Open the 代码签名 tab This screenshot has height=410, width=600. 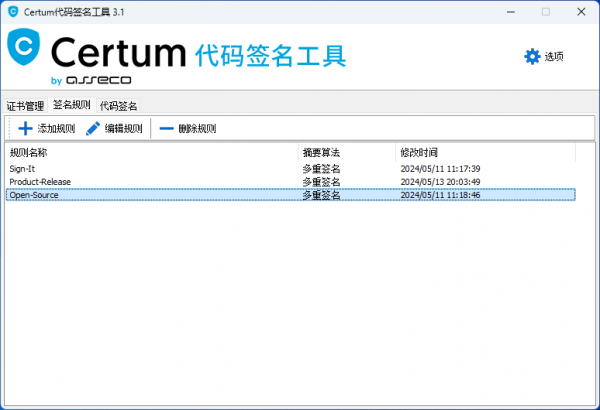pos(118,106)
